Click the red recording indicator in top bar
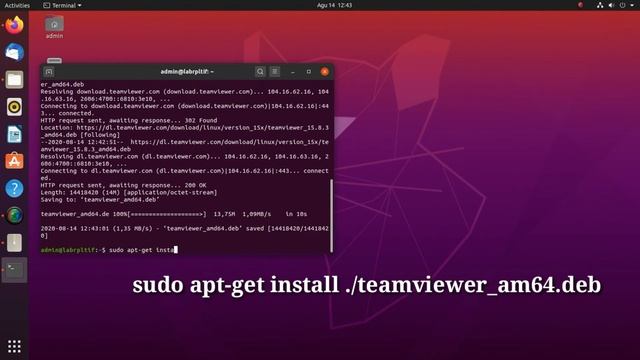Screen dimensions: 640x360 (580, 5)
